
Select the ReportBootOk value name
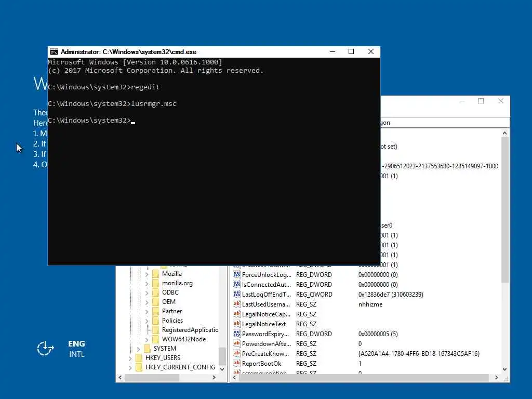pos(262,363)
